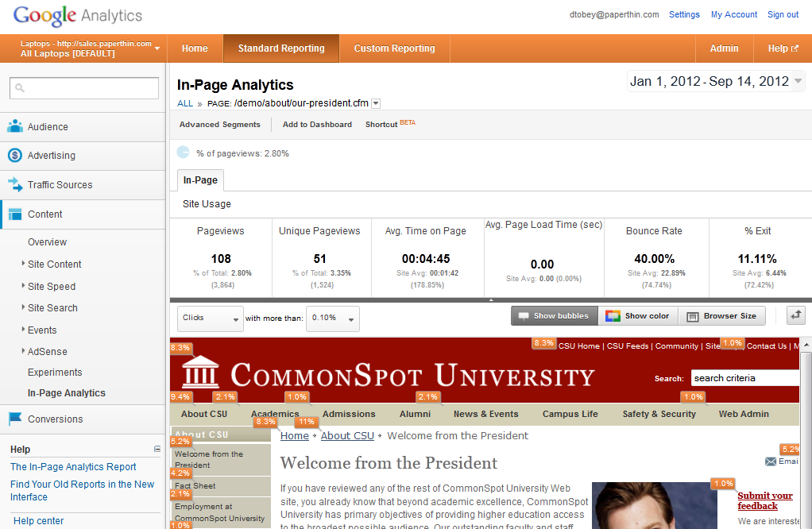Click the site search criteria field
Image resolution: width=812 pixels, height=529 pixels.
tap(744, 378)
